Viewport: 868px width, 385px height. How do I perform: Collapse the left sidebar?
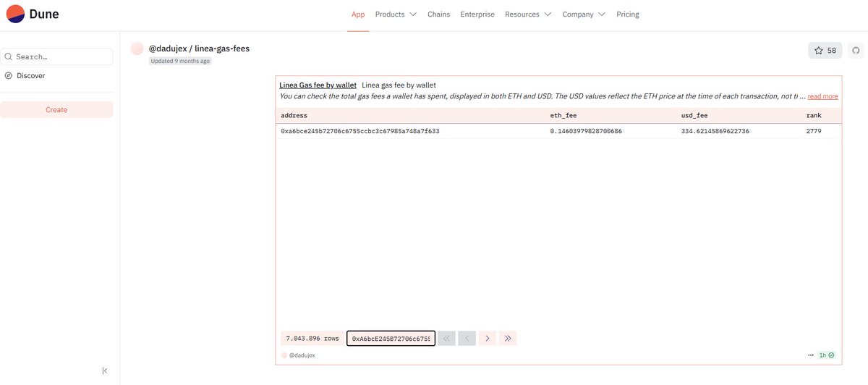pos(105,371)
